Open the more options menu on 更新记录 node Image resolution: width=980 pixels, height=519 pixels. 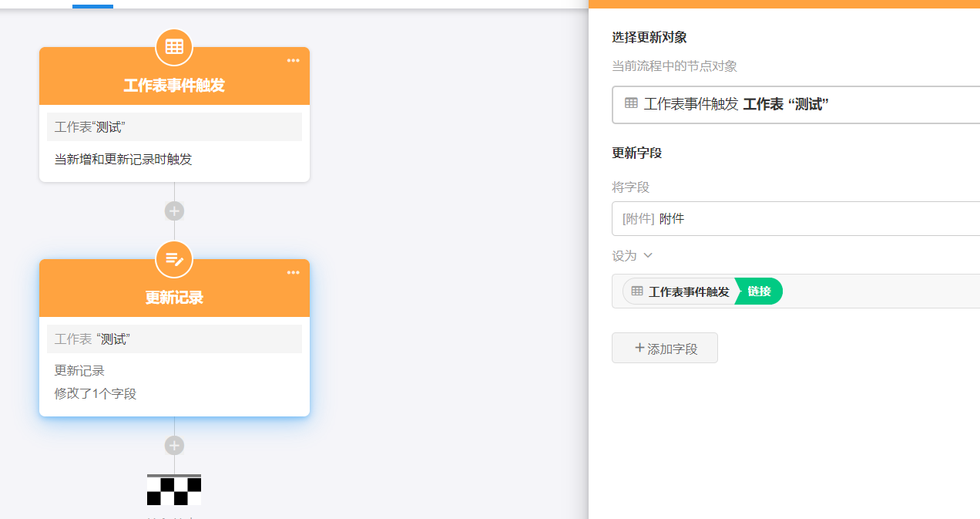coord(294,273)
